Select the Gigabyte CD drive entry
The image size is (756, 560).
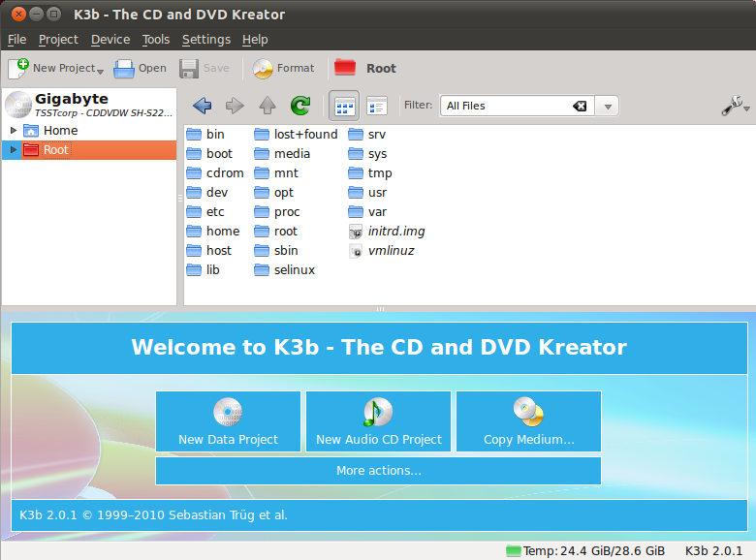pos(89,105)
